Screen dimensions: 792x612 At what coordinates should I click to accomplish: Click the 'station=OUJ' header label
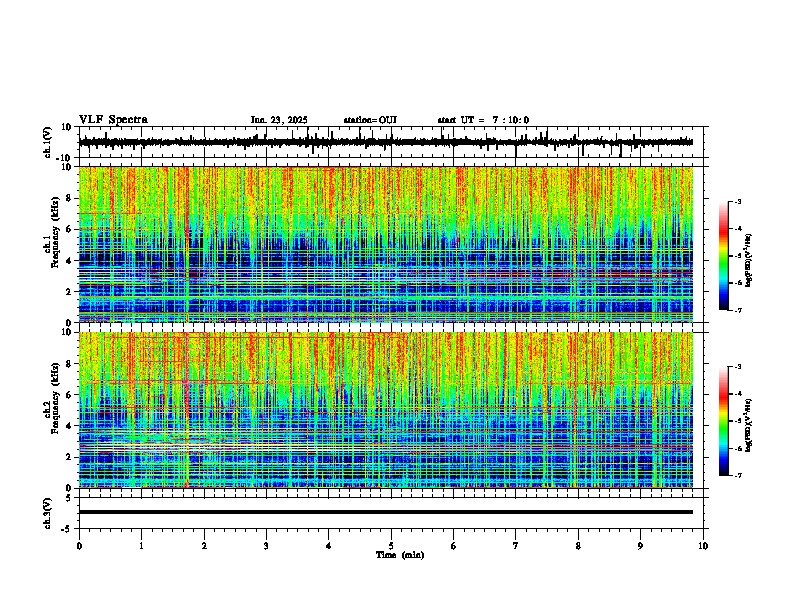coord(370,120)
